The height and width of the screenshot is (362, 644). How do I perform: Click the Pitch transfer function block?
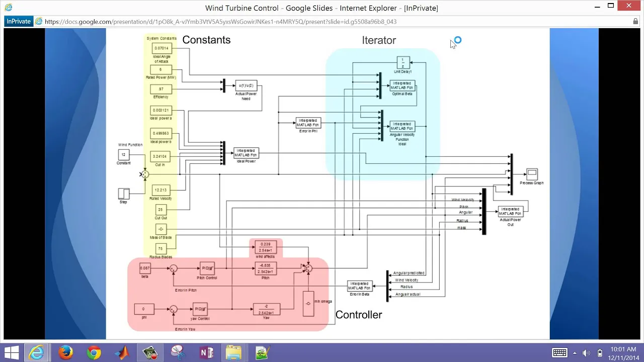pos(266,268)
